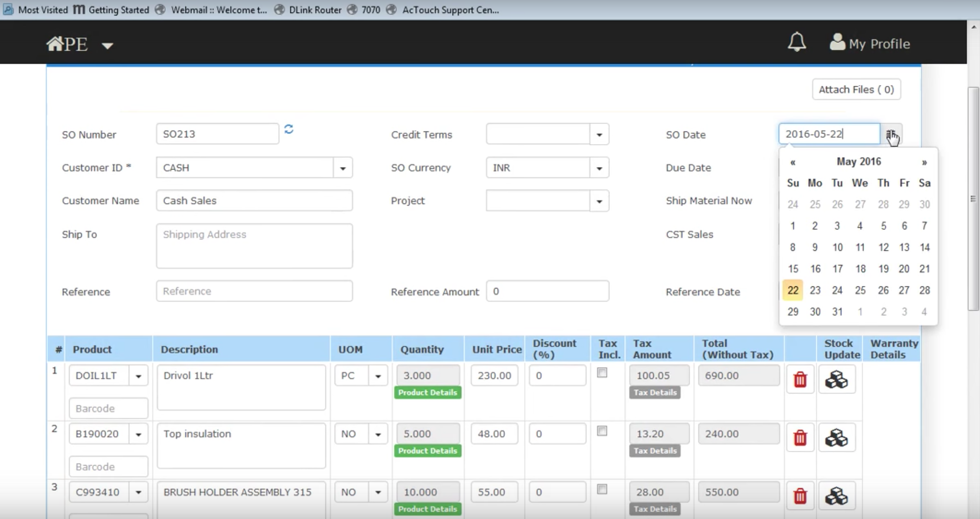Refresh the SO Number with reload icon
Image resolution: width=980 pixels, height=519 pixels.
tap(289, 129)
